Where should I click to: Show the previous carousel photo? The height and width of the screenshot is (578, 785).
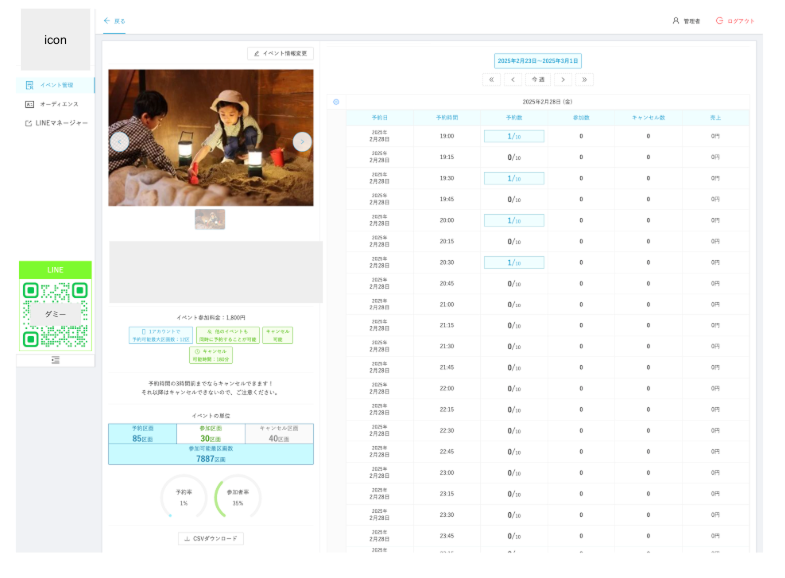pyautogui.click(x=119, y=141)
